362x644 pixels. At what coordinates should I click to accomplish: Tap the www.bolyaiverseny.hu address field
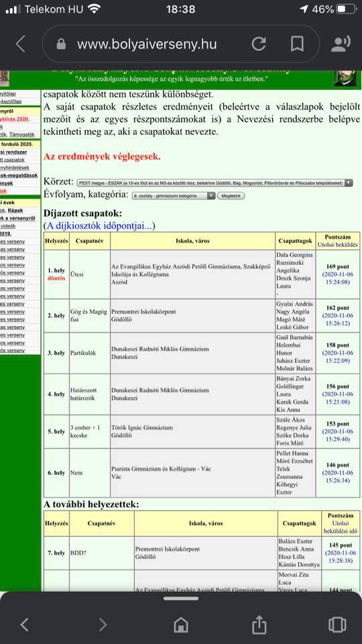coord(147,44)
